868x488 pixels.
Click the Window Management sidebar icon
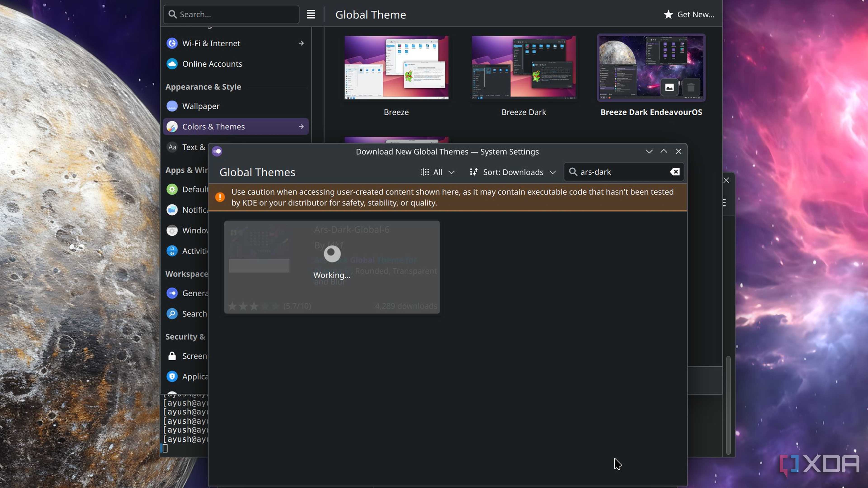[x=172, y=230]
